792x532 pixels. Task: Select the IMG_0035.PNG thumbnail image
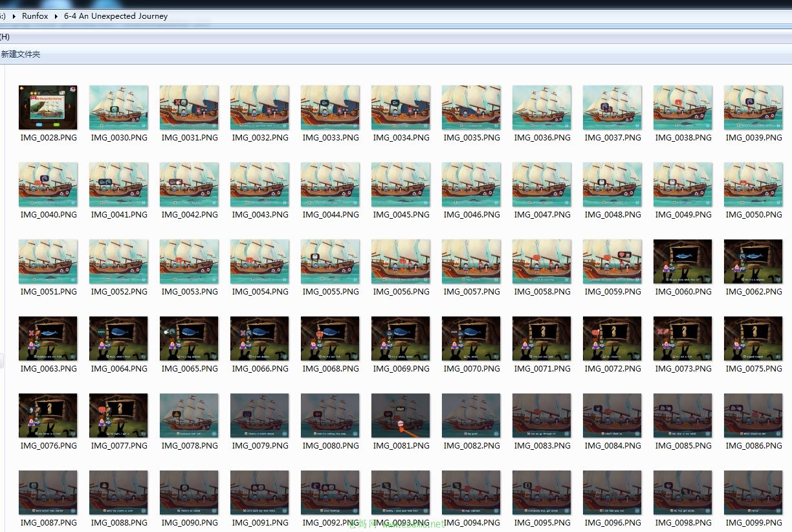[471, 107]
